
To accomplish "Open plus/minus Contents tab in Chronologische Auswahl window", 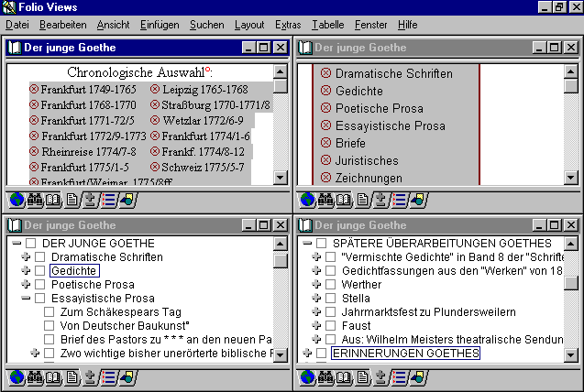I will click(x=90, y=200).
